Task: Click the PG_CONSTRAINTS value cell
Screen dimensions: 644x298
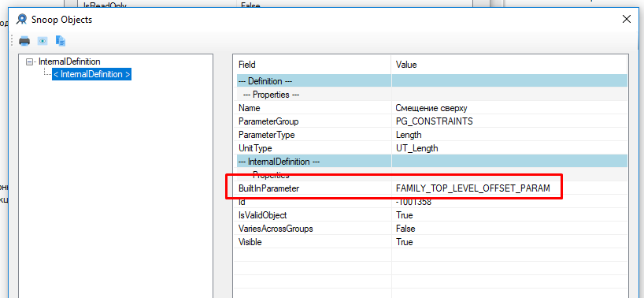Action: [509, 121]
